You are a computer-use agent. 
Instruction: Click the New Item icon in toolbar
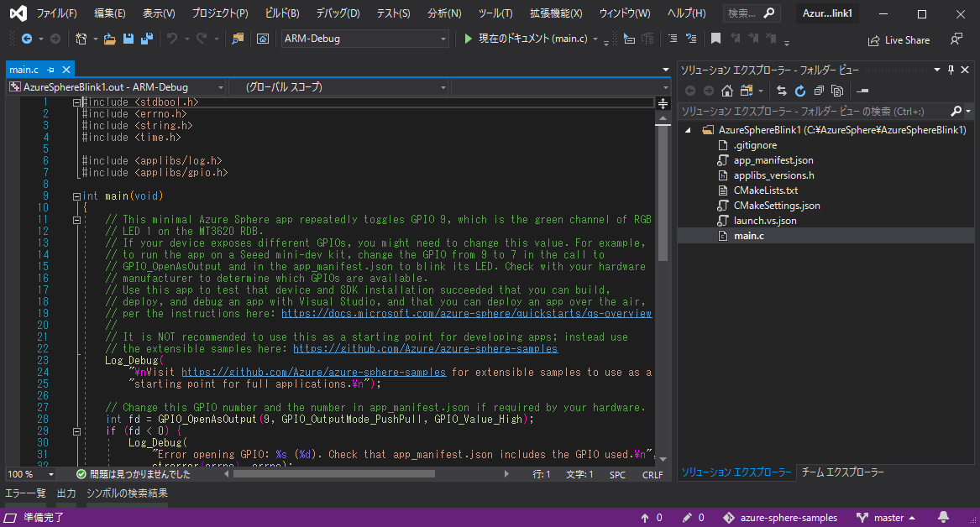click(x=81, y=39)
